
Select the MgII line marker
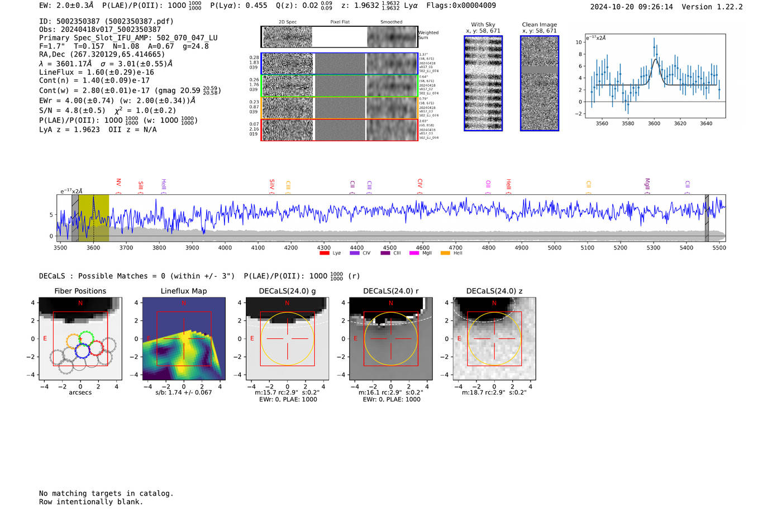point(647,186)
